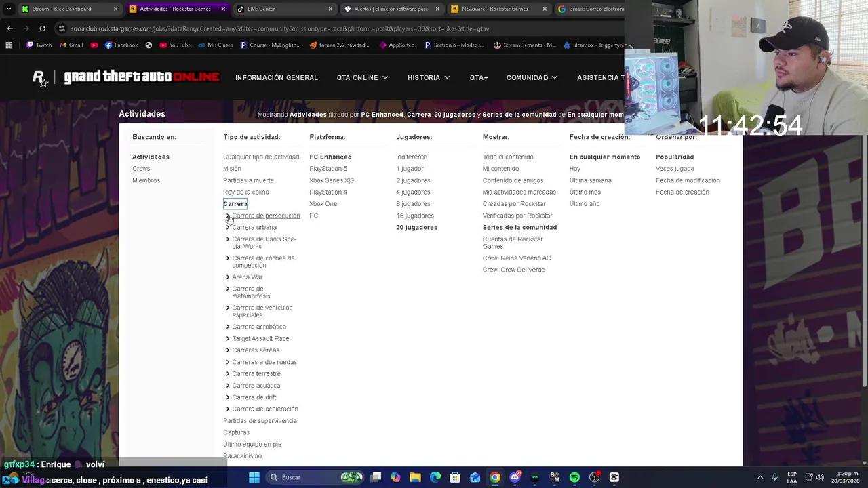
Task: Open Spotify from the taskbar
Action: (x=574, y=477)
